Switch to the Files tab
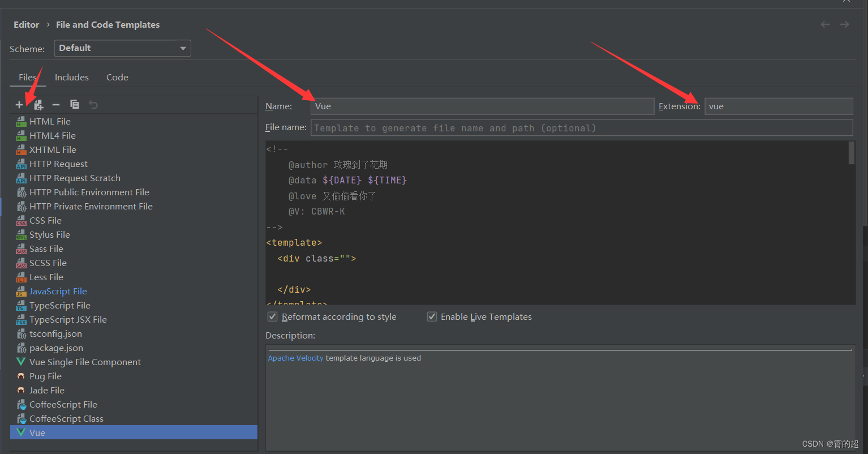Image resolution: width=868 pixels, height=454 pixels. [28, 77]
